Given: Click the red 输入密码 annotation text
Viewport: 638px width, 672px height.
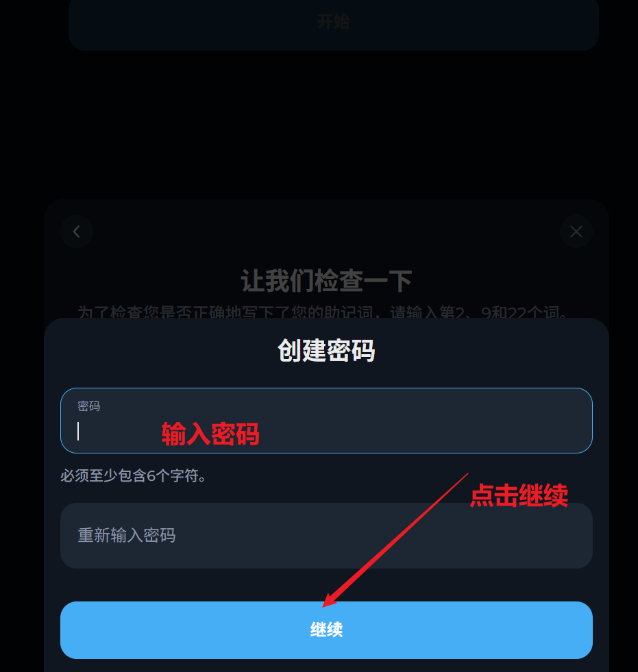Looking at the screenshot, I should [x=210, y=434].
